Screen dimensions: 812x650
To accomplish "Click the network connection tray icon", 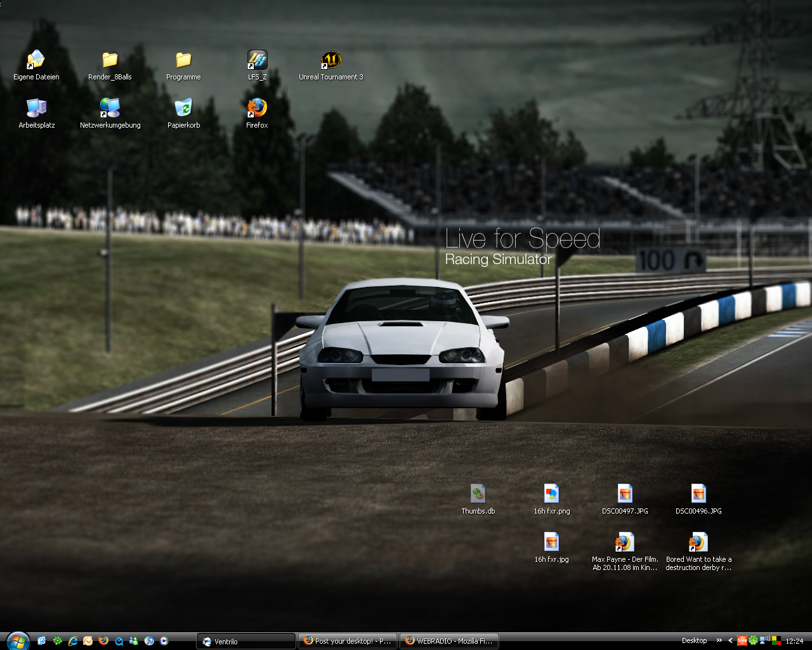I will pyautogui.click(x=764, y=640).
